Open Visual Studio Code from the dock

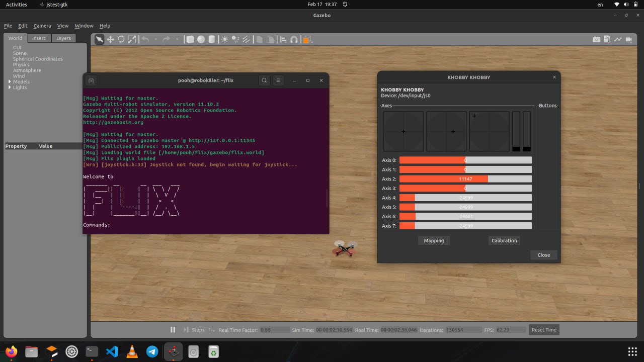tap(112, 351)
